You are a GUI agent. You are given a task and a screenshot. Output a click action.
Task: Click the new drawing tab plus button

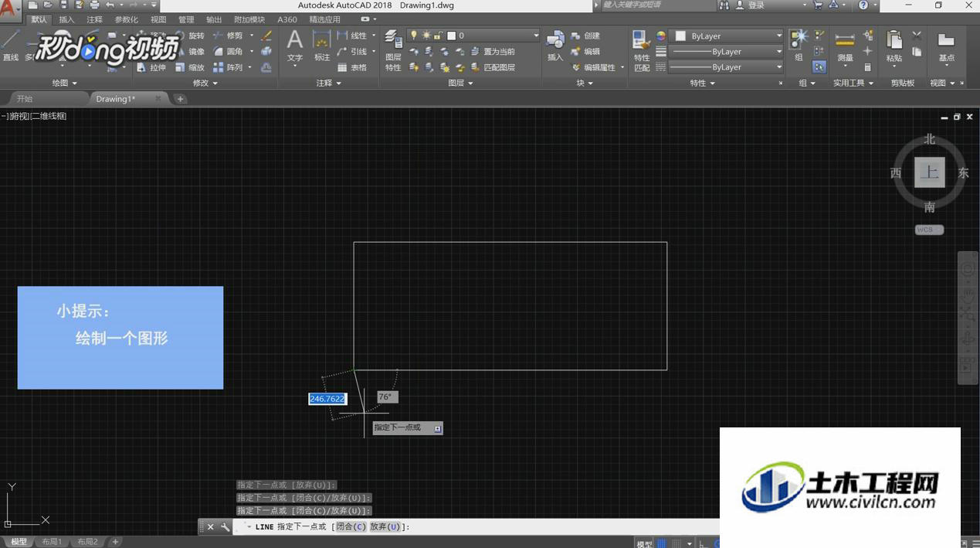pos(180,99)
